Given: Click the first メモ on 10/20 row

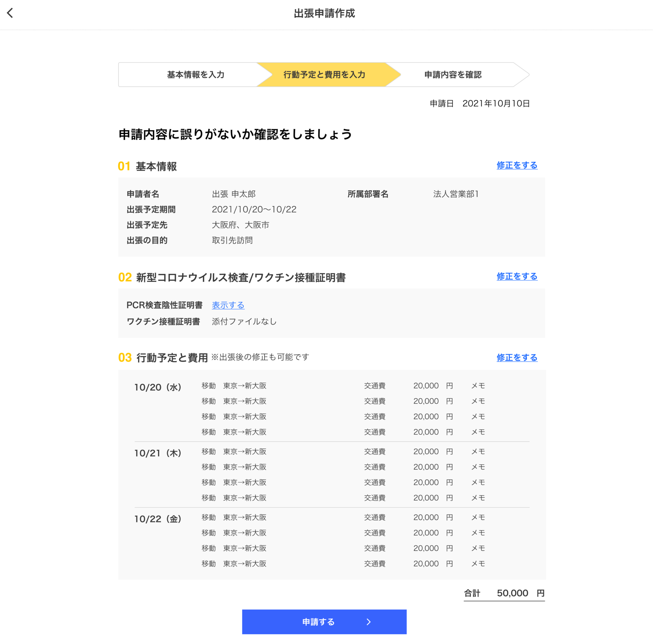Looking at the screenshot, I should [x=477, y=385].
